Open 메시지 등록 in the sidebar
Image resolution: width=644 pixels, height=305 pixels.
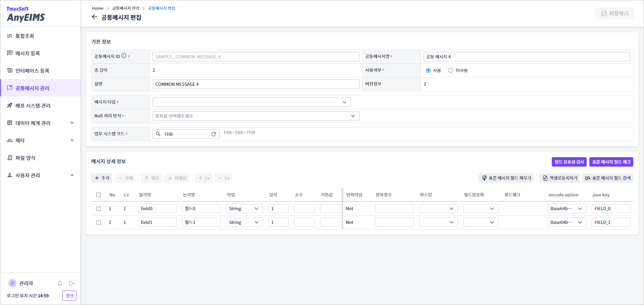pos(40,53)
